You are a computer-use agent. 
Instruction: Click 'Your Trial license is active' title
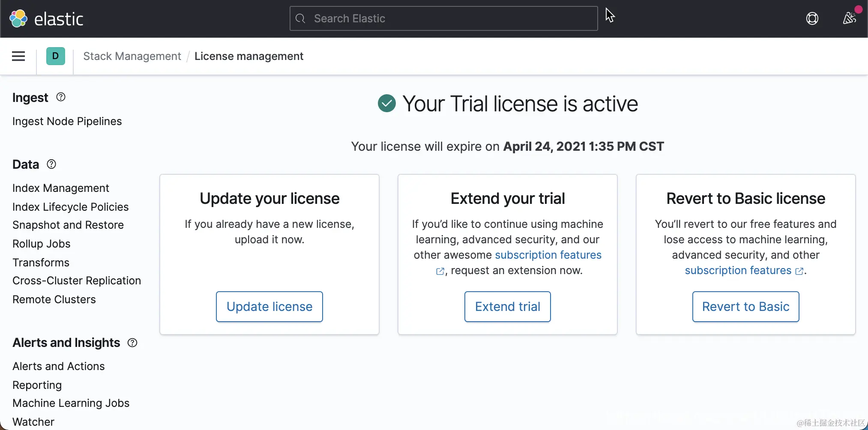(520, 104)
